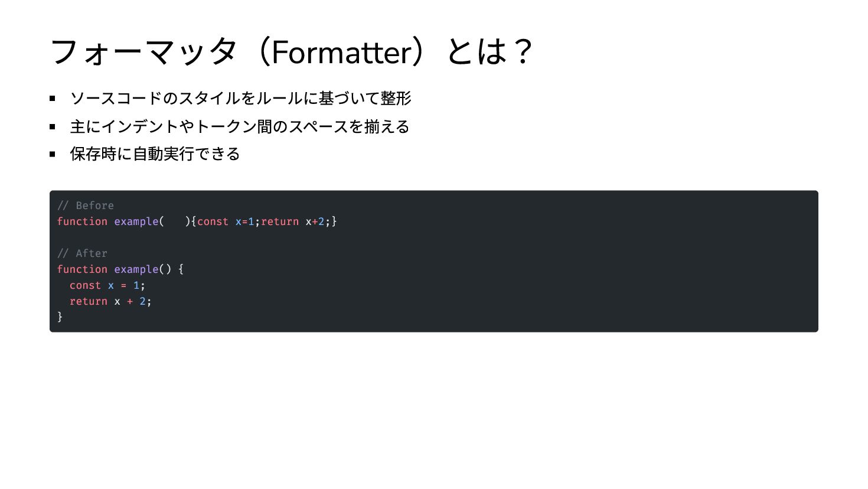Click the word "Formatter" in the title

[341, 52]
